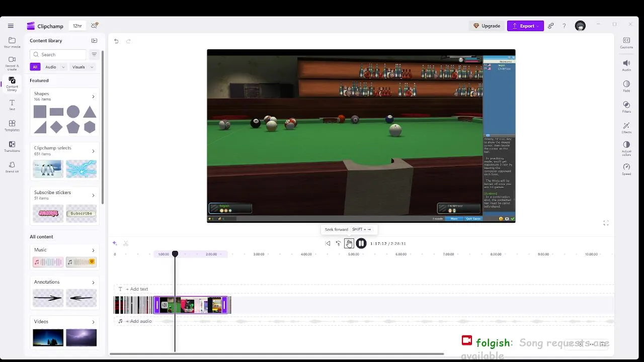Switch to the Content library sidebar tab

pos(12,84)
